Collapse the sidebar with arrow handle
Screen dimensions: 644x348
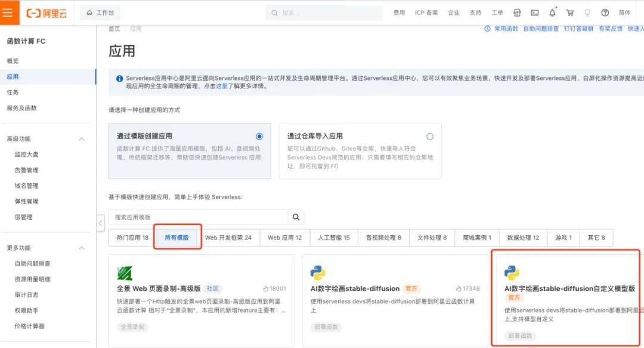101,223
